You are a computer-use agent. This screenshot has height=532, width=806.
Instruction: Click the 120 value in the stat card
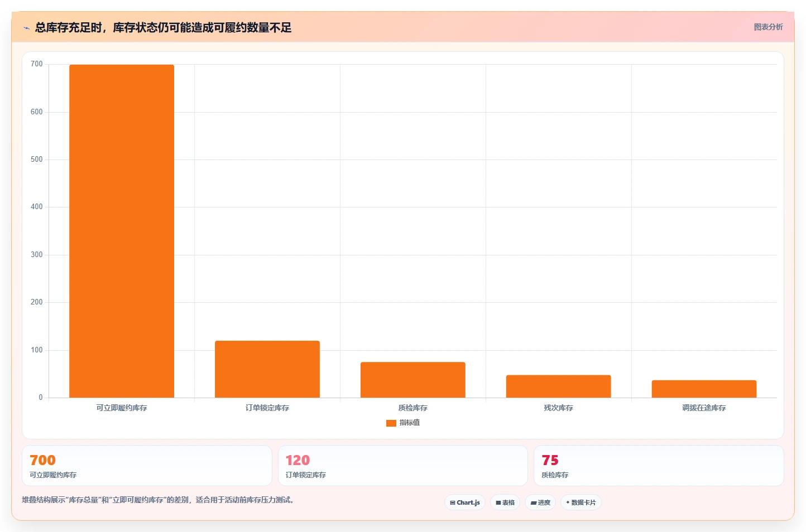pyautogui.click(x=298, y=460)
